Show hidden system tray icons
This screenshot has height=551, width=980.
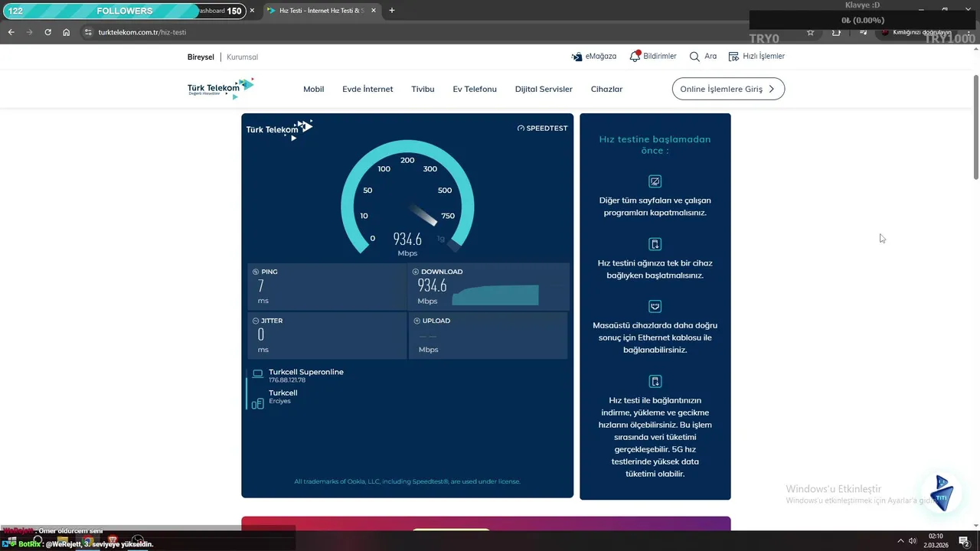pos(900,541)
